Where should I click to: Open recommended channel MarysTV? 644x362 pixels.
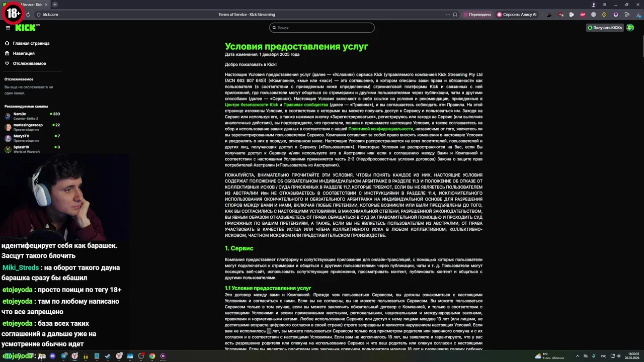tap(32, 138)
